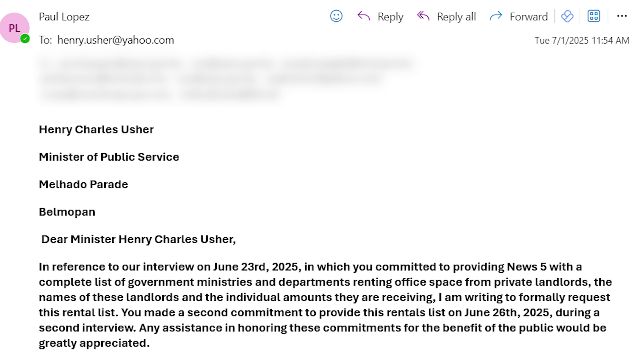644x362 pixels.
Task: Click the 'Belmopan' address line
Action: [x=67, y=212]
